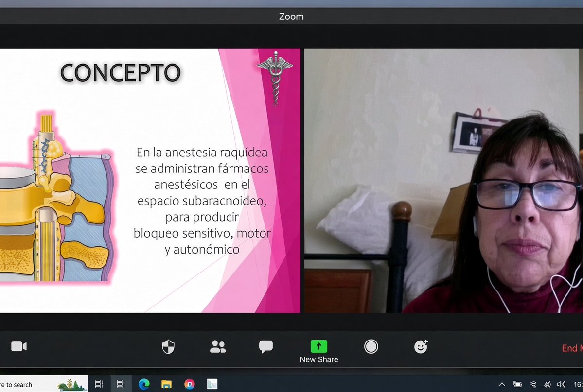The height and width of the screenshot is (392, 583).
Task: Click the caduceus emblem on the slide
Action: tap(275, 78)
